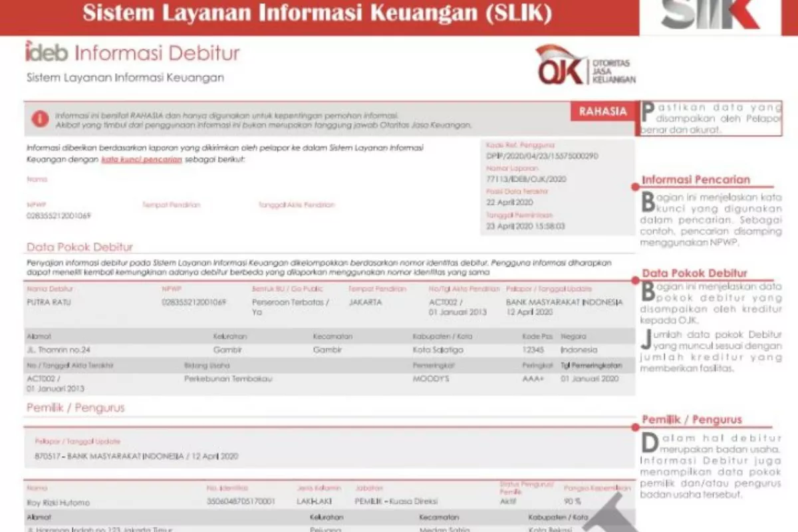Click the OJK Otoritas Jasa Keuangan logo
Viewport: 798px width, 532px height.
[586, 65]
